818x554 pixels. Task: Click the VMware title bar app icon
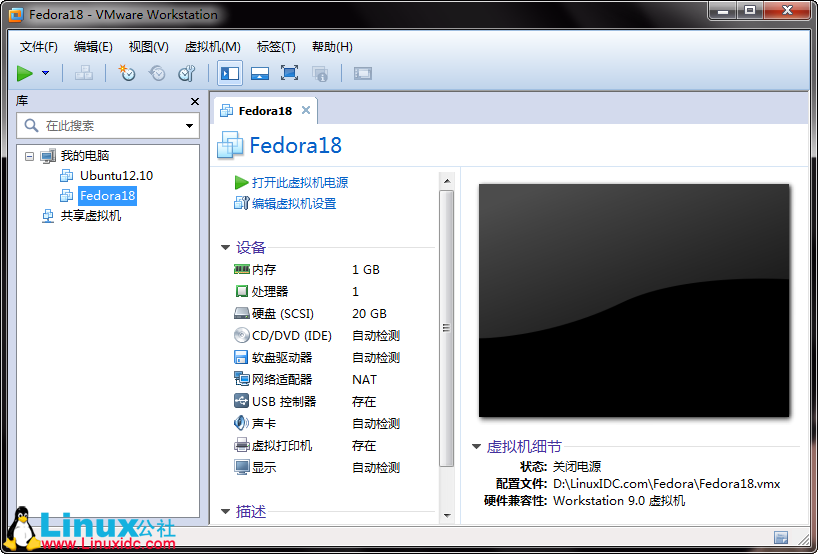pos(16,15)
